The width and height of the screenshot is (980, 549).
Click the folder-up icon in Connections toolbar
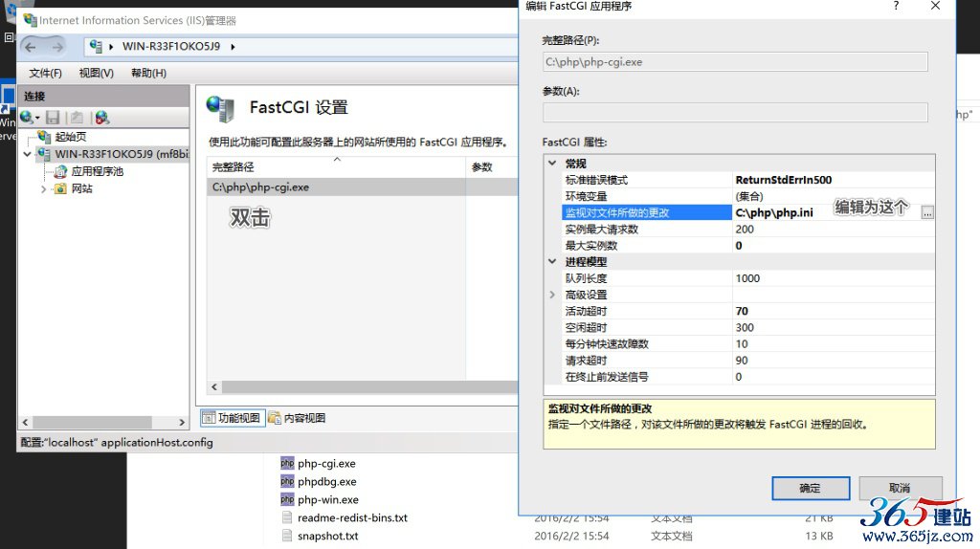[77, 117]
